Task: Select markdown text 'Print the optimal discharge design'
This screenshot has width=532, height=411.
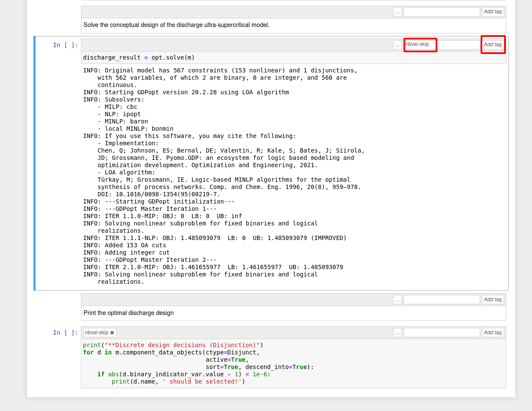Action: 129,313
